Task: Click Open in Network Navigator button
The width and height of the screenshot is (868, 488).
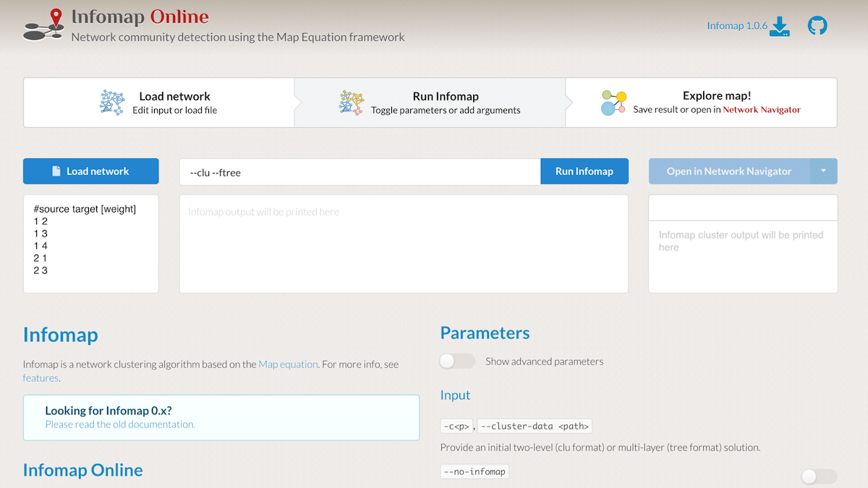Action: [729, 171]
